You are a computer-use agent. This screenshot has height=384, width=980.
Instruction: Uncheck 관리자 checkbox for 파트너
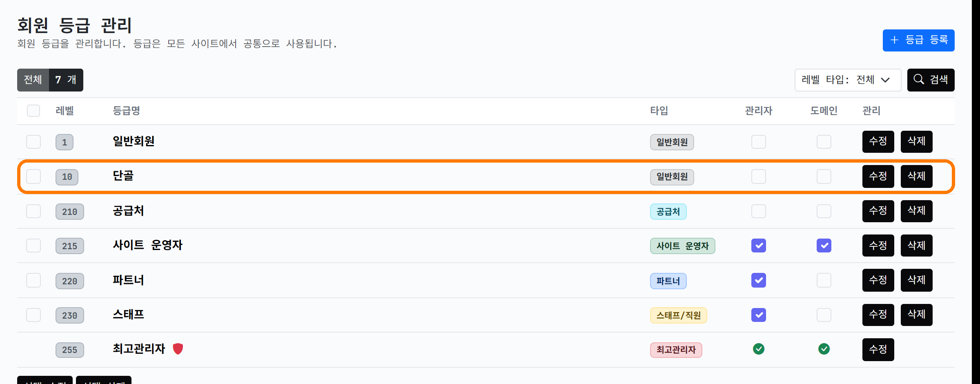point(759,280)
